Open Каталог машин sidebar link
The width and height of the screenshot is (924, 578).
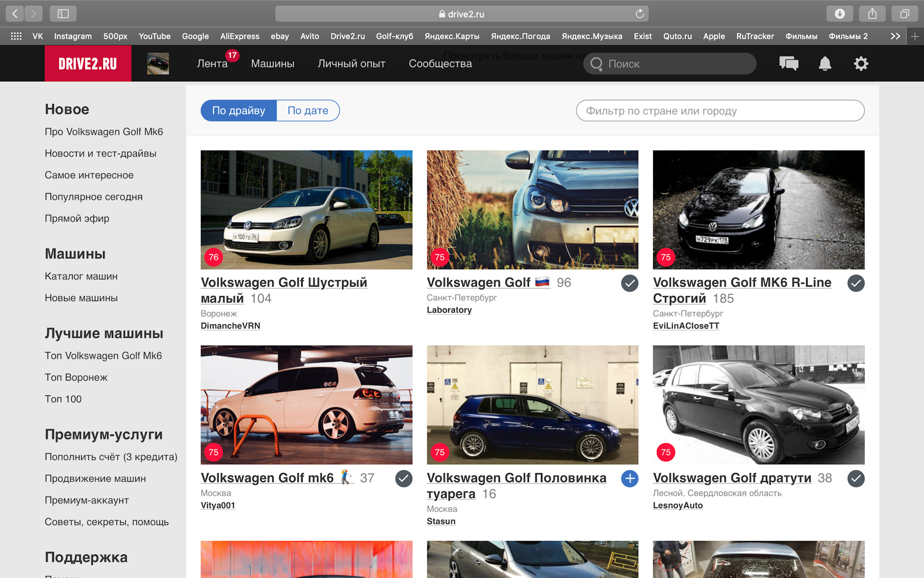81,276
